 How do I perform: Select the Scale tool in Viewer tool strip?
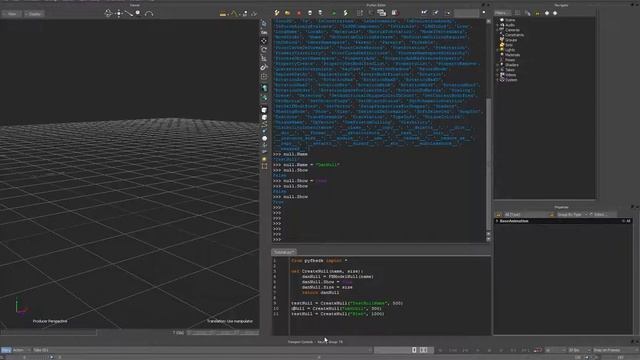(264, 58)
